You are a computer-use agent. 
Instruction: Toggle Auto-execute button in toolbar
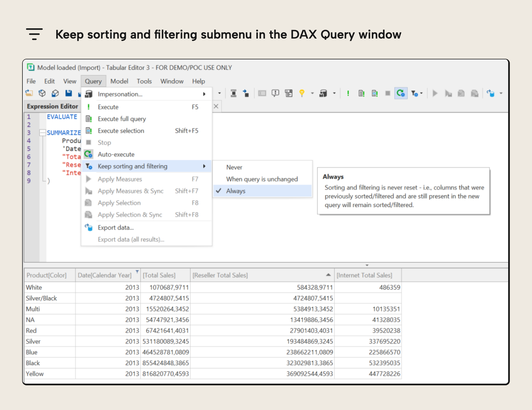pyautogui.click(x=401, y=93)
